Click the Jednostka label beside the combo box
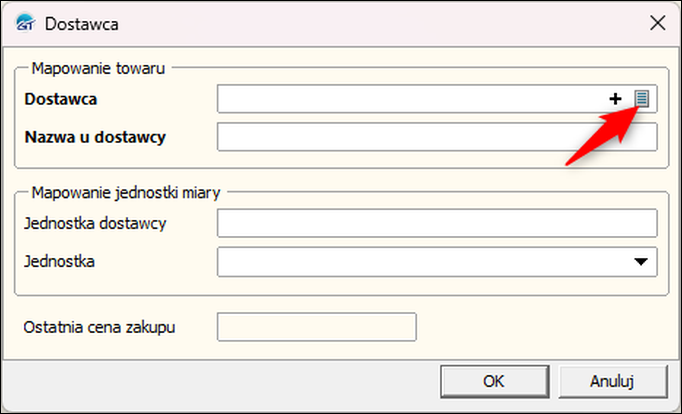Image resolution: width=682 pixels, height=414 pixels. click(x=61, y=262)
